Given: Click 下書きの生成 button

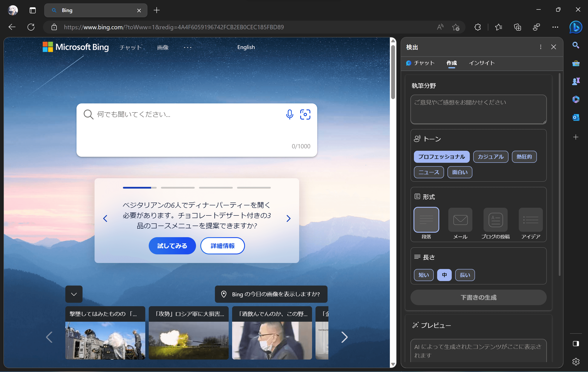Looking at the screenshot, I should [478, 297].
